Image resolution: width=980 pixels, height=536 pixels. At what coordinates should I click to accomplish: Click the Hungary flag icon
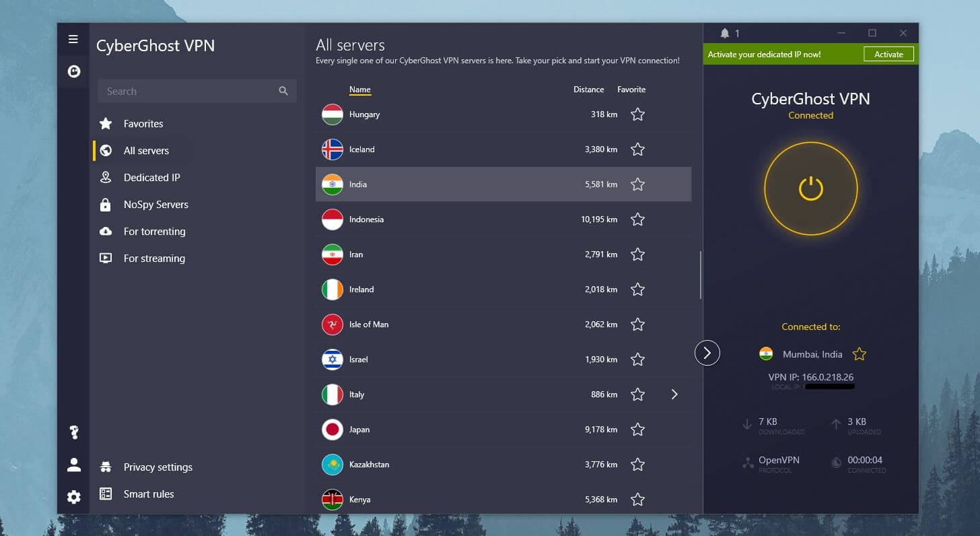coord(332,114)
